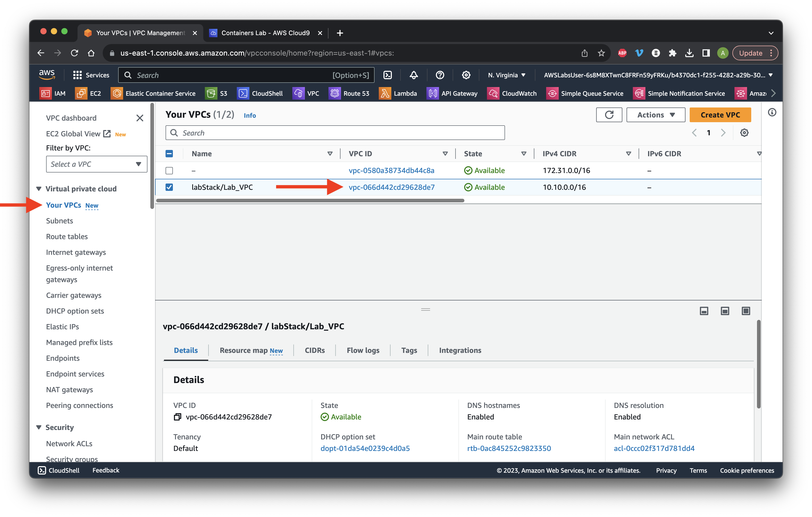Open Simple Notification Service shortcut
Viewport: 812px width, 517px height.
point(679,94)
